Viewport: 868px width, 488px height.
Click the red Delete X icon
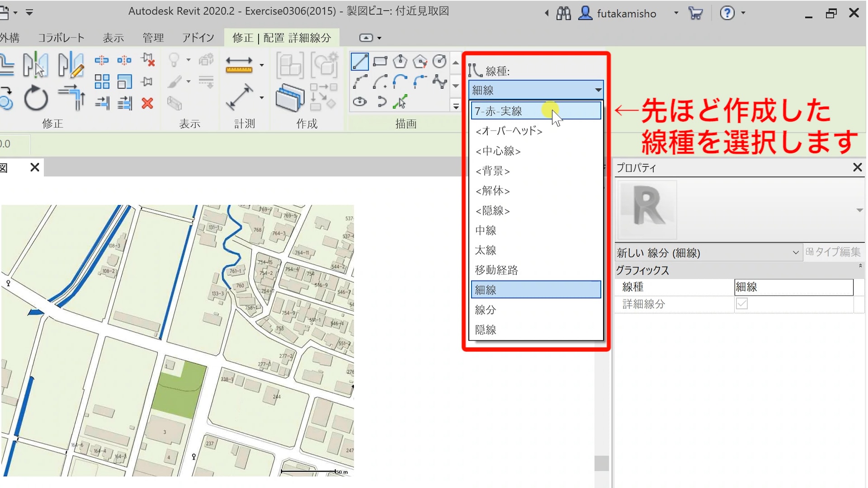147,103
